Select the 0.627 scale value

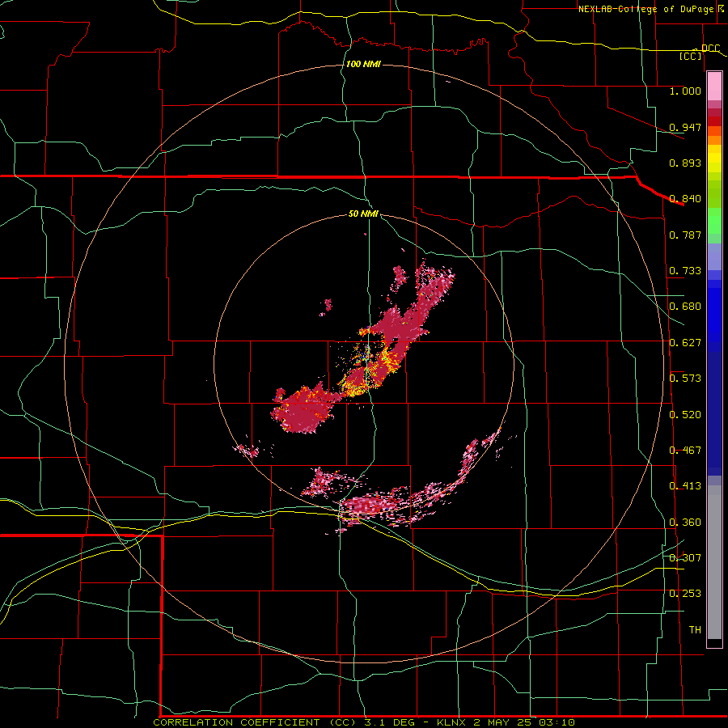pyautogui.click(x=685, y=343)
